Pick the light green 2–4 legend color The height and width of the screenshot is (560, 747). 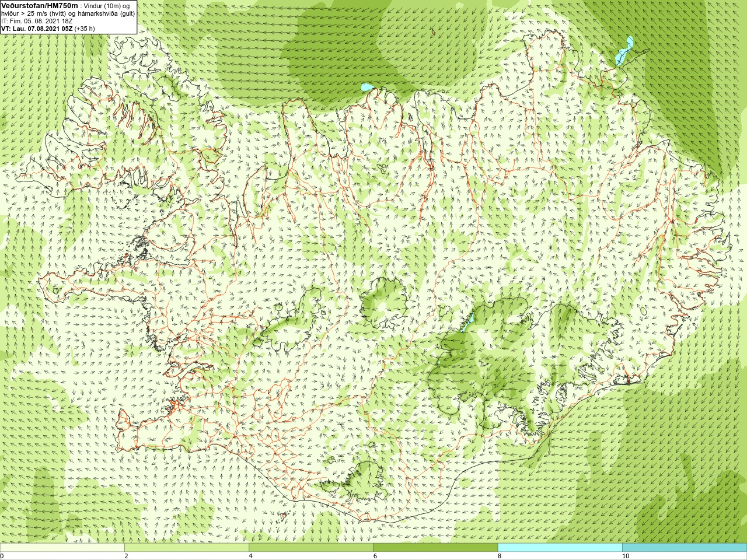pos(187,548)
